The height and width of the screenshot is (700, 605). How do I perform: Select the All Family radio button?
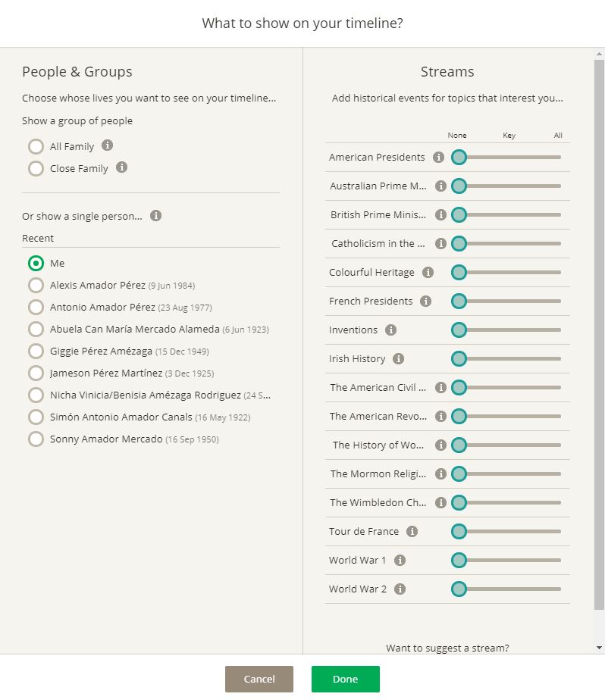[x=36, y=146]
